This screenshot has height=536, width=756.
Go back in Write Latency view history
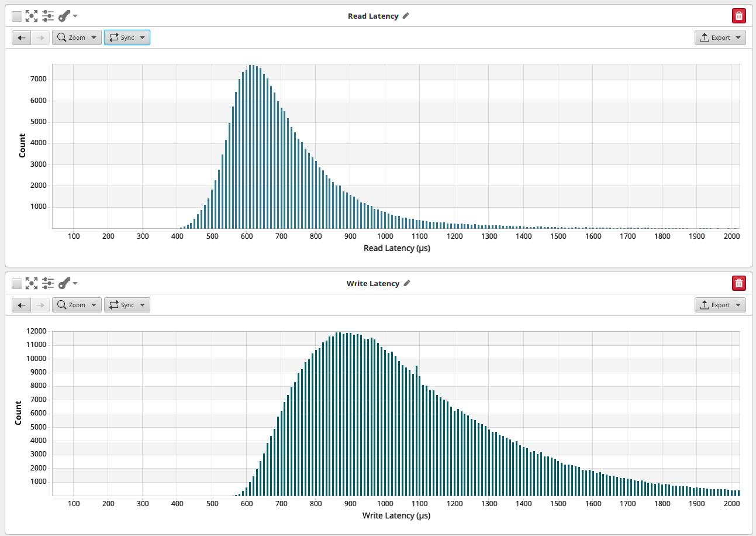[x=22, y=305]
